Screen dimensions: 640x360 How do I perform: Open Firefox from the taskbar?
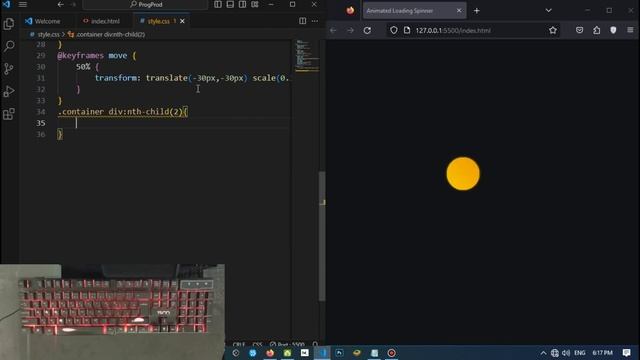coord(270,353)
